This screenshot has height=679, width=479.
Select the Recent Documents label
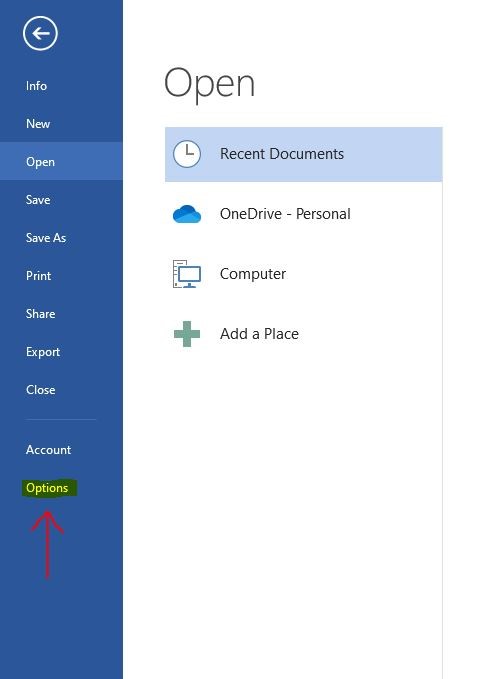tap(282, 154)
